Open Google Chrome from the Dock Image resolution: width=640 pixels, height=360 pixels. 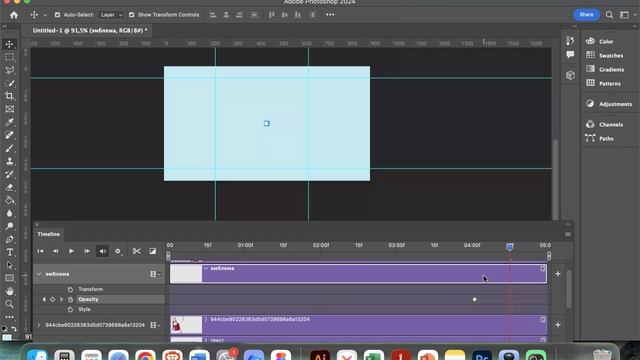pos(145,356)
